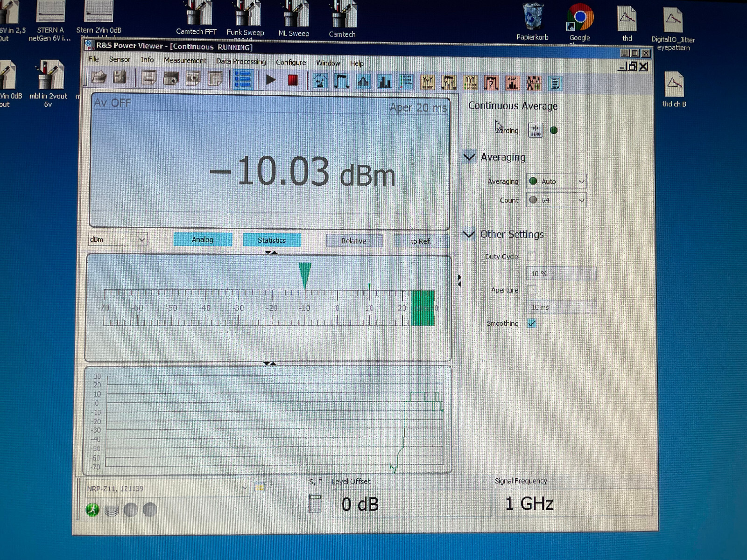Screen dimensions: 747x560
Task: Open the Sensor menu
Action: [x=120, y=59]
